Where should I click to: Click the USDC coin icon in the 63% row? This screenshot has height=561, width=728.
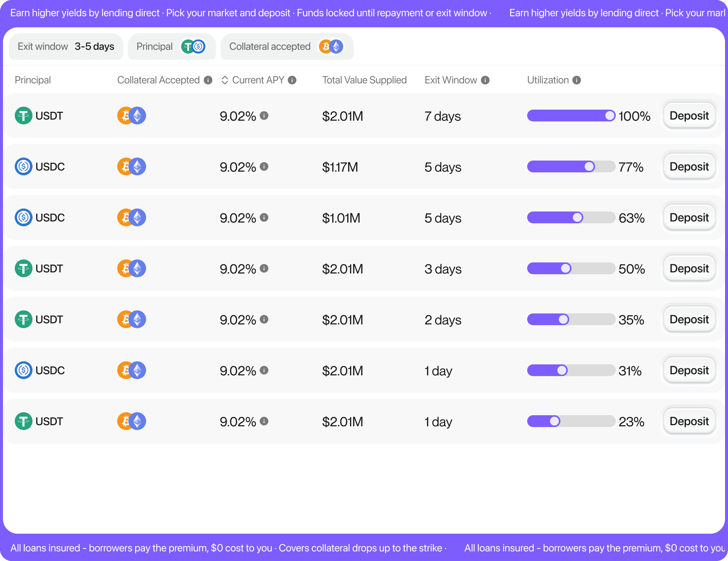(24, 217)
